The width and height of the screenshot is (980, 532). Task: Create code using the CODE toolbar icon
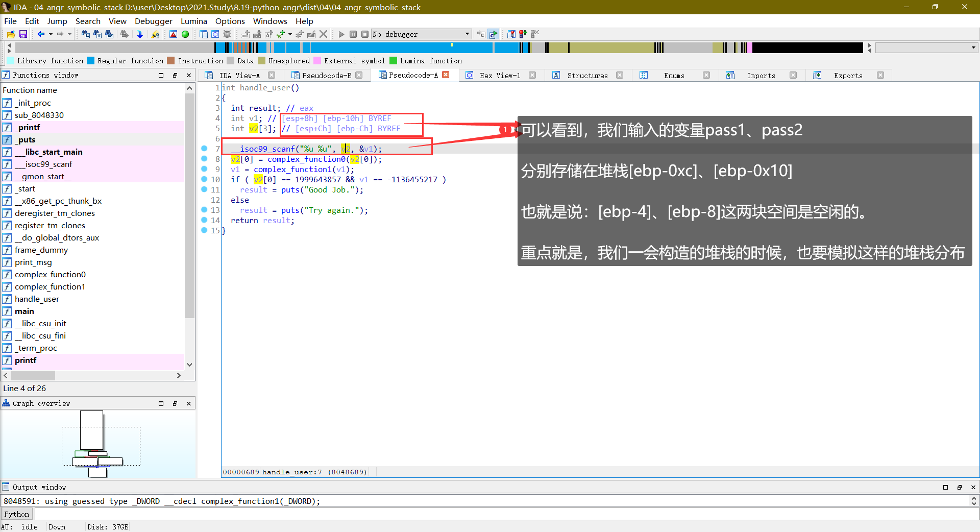pyautogui.click(x=246, y=34)
